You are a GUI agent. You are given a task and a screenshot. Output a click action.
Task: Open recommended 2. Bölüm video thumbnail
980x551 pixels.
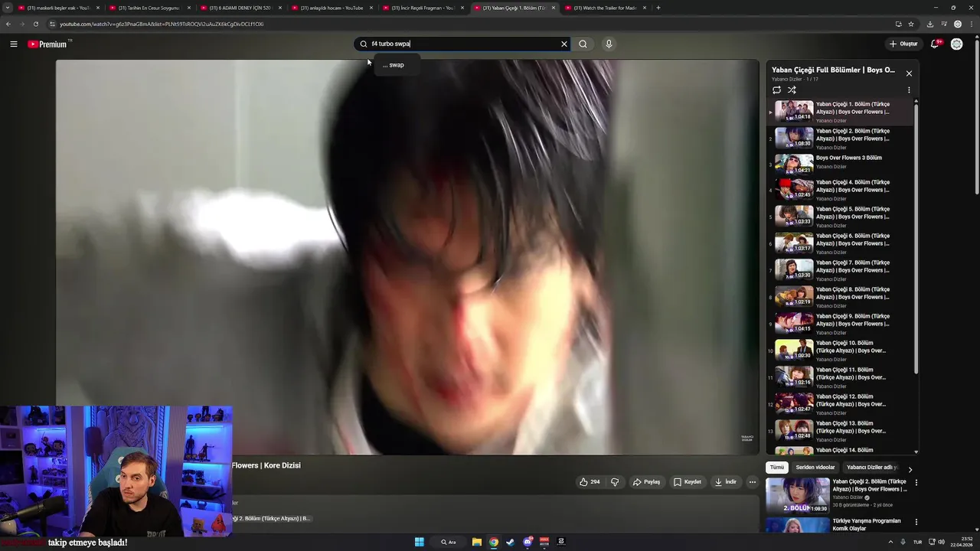coord(797,495)
